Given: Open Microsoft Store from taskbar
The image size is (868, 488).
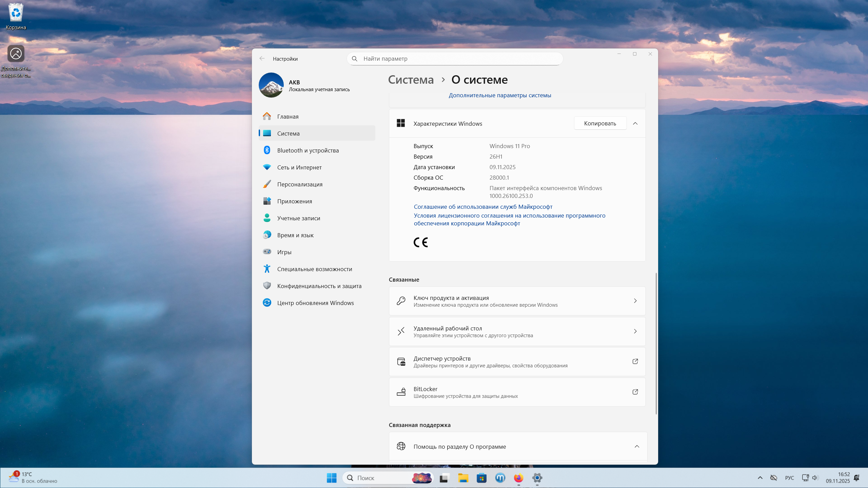Looking at the screenshot, I should pos(481,478).
